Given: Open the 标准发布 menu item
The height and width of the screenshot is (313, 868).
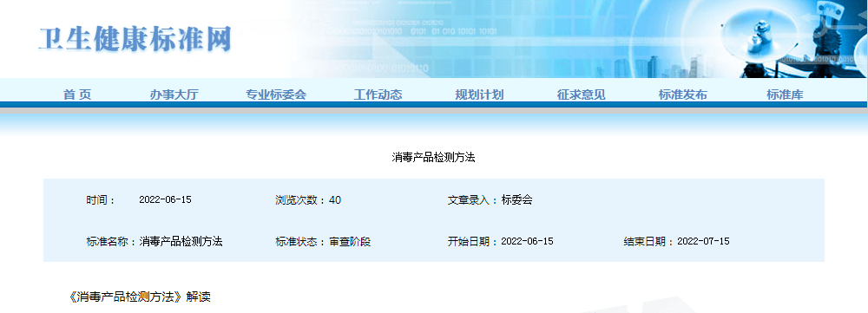Looking at the screenshot, I should [682, 95].
